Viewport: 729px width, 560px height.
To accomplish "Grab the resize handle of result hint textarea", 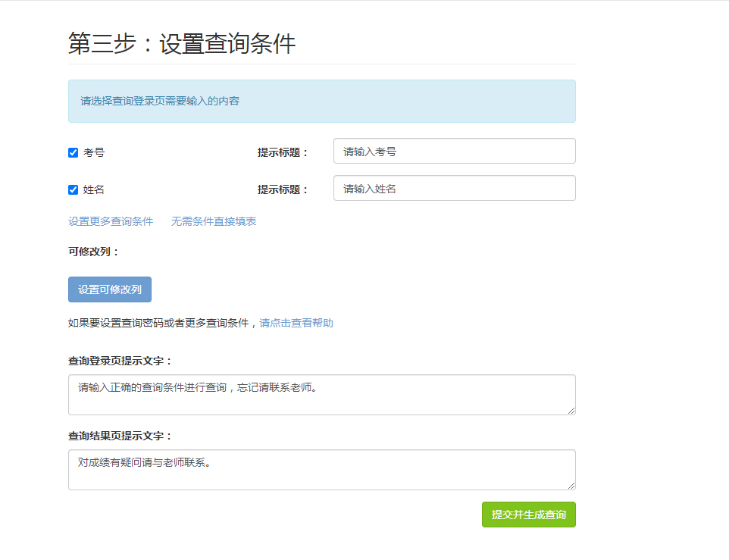I will pos(571,486).
